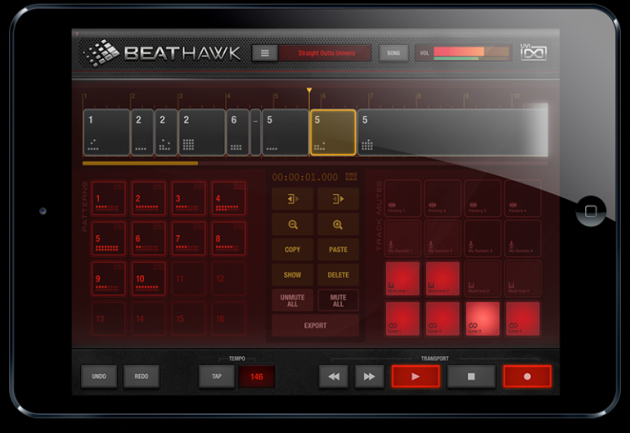
Task: Open the Straight Outta Univers preset selector
Action: [325, 53]
